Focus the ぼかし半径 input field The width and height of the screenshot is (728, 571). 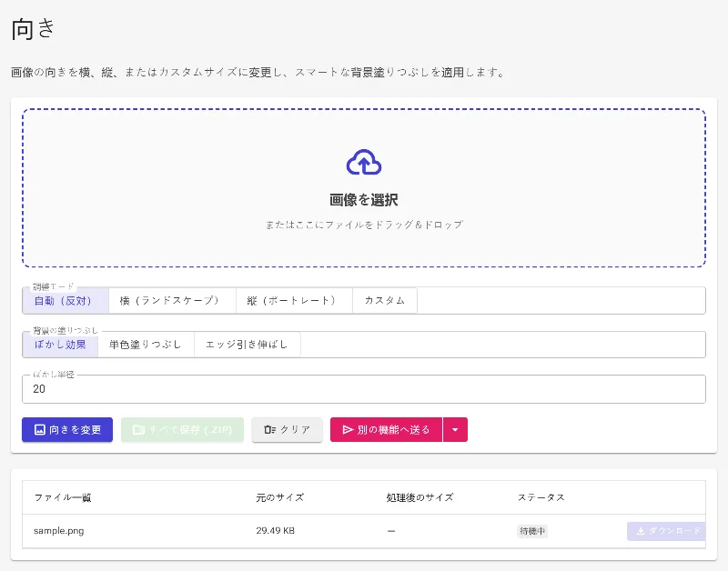364,389
